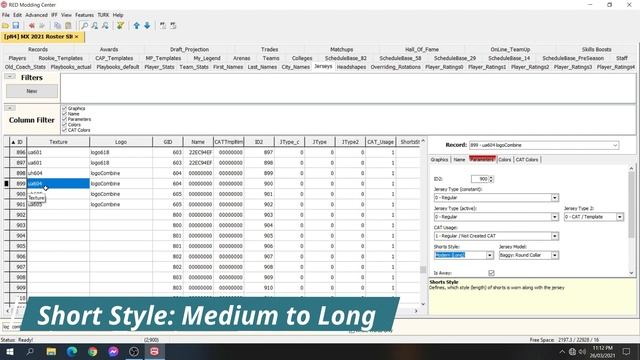Click the find next search icon
This screenshot has height=360, width=640.
pos(95,26)
